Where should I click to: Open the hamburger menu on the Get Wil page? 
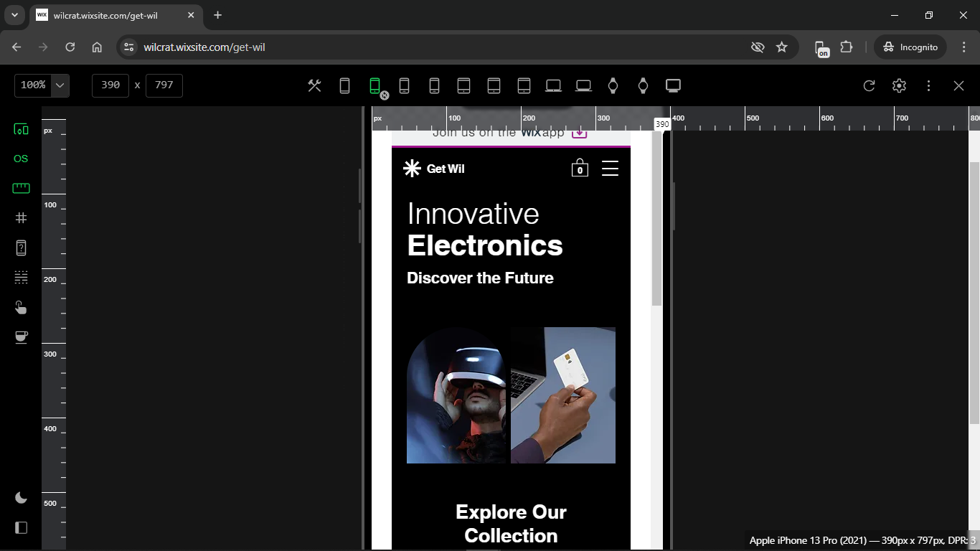point(610,168)
